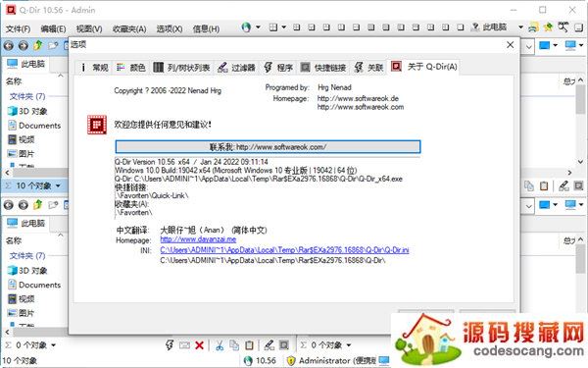
Task: Click the up-folder arrow in the lower pane
Action: pos(38,205)
